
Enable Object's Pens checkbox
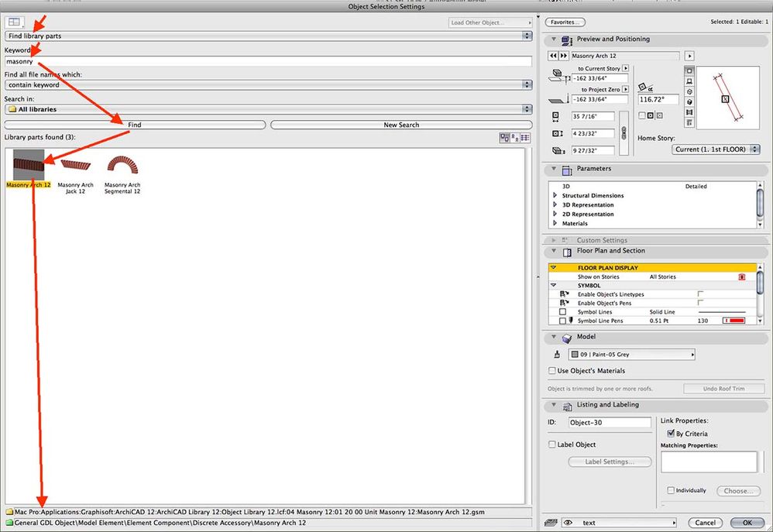point(700,304)
